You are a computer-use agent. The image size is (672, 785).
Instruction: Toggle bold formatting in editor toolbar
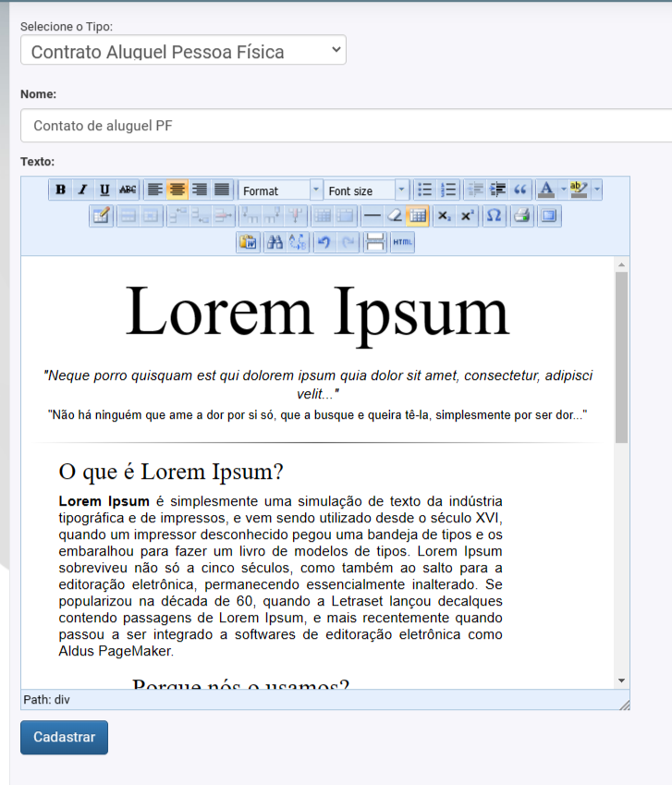point(61,190)
